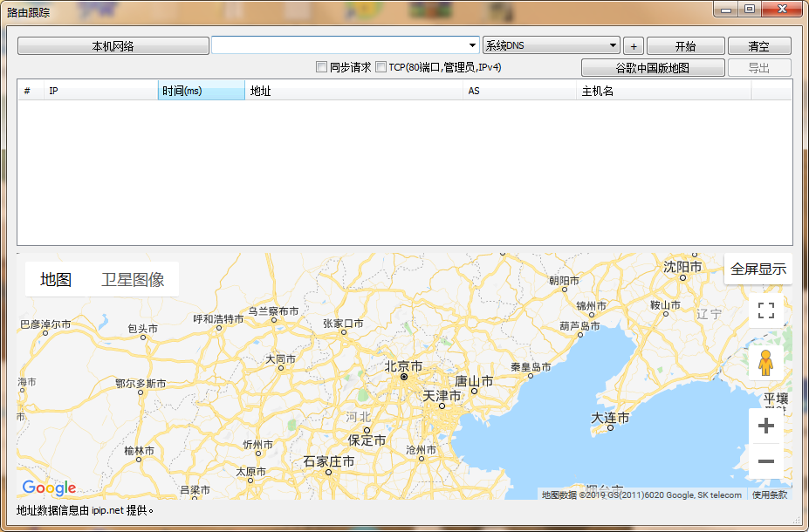Viewport: 809px width, 532px height.
Task: Maximize the 路由跟踪 window
Action: [750, 10]
